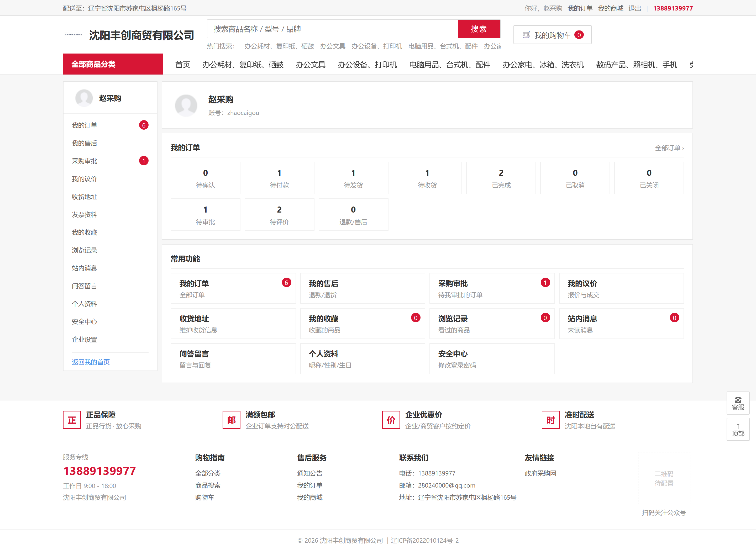Open sidebar 企业设置 item
This screenshot has width=756, height=550.
point(110,340)
